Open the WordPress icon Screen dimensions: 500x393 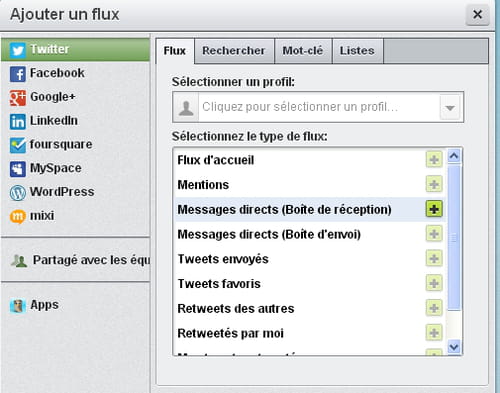pyautogui.click(x=17, y=193)
